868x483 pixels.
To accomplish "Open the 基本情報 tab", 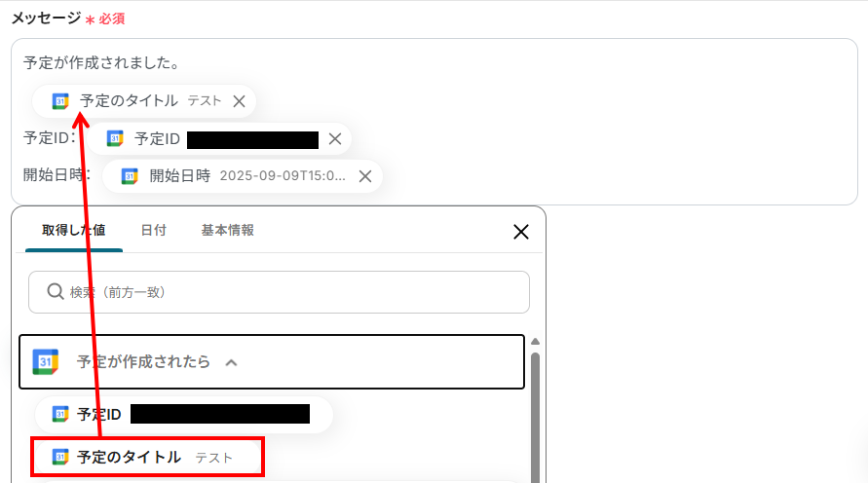I will pyautogui.click(x=228, y=230).
